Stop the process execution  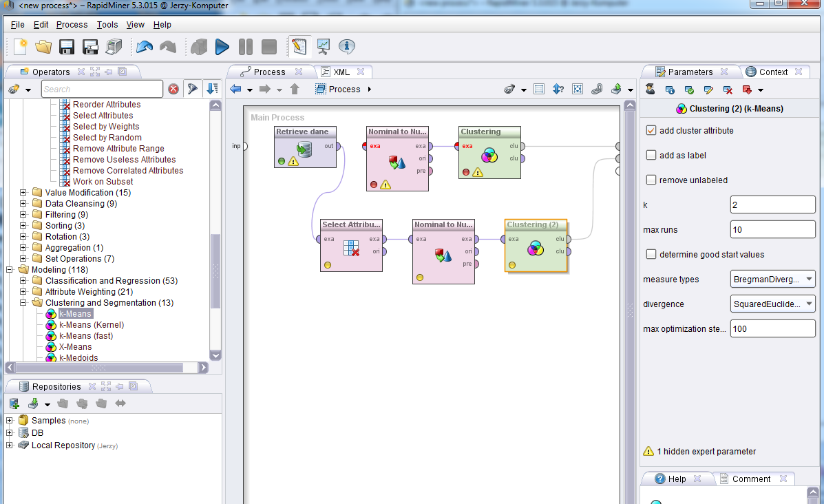tap(269, 47)
